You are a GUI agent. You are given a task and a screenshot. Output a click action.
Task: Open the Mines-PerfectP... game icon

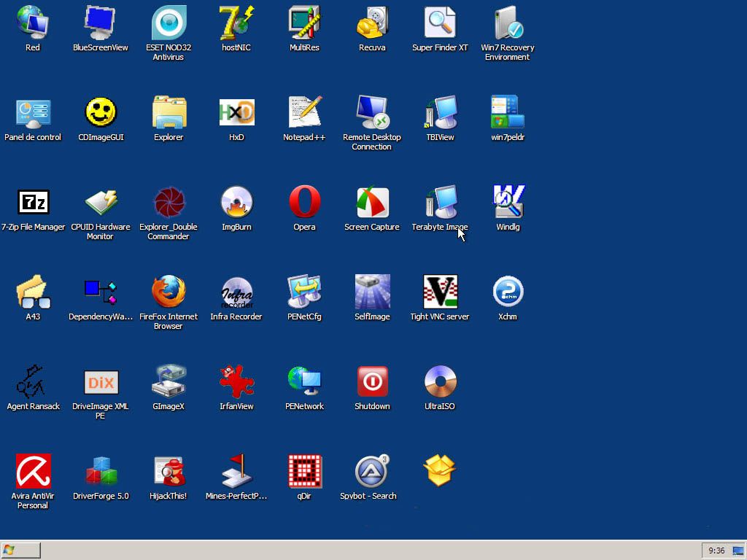click(236, 472)
